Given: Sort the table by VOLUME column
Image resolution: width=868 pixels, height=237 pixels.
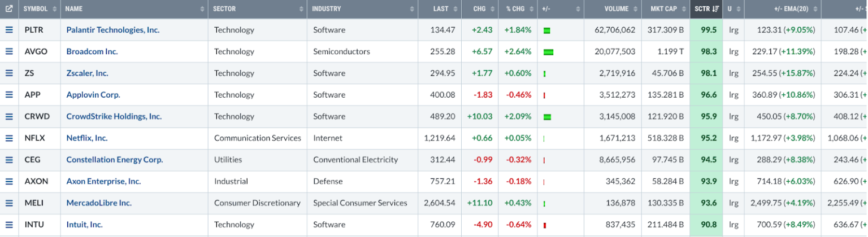Looking at the screenshot, I should point(613,9).
